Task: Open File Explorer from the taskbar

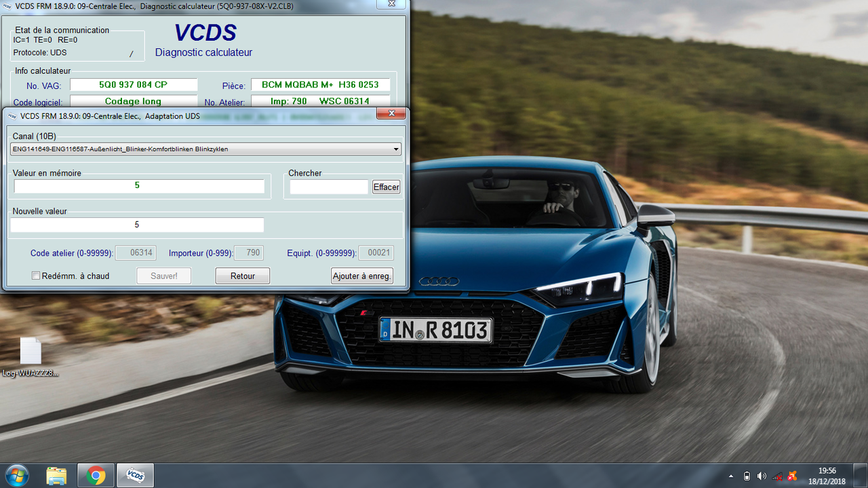Action: coord(56,475)
